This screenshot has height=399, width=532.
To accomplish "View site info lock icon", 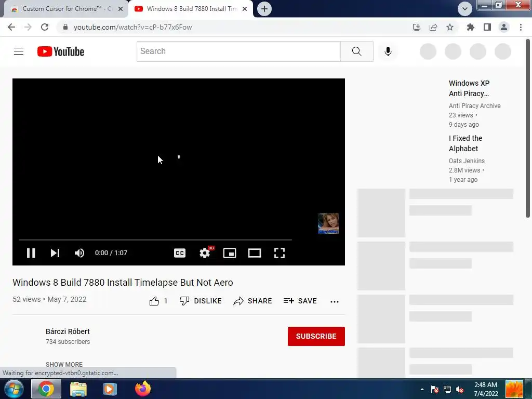I will (65, 27).
